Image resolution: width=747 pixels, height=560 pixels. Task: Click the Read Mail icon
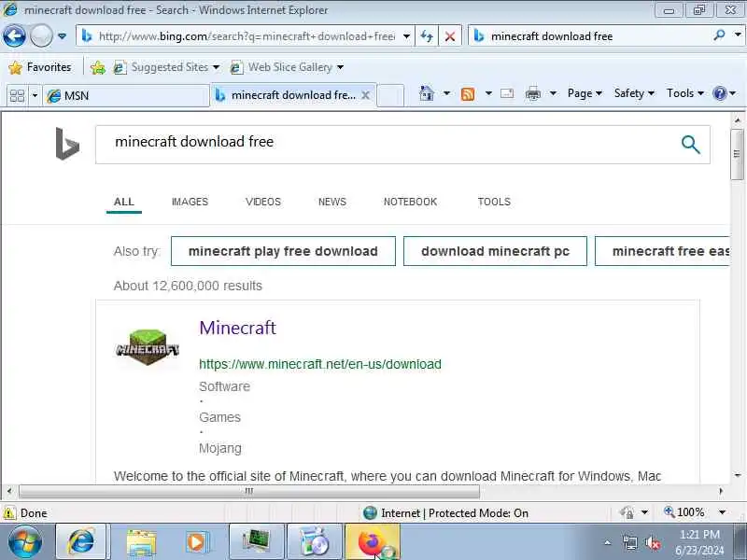(507, 93)
